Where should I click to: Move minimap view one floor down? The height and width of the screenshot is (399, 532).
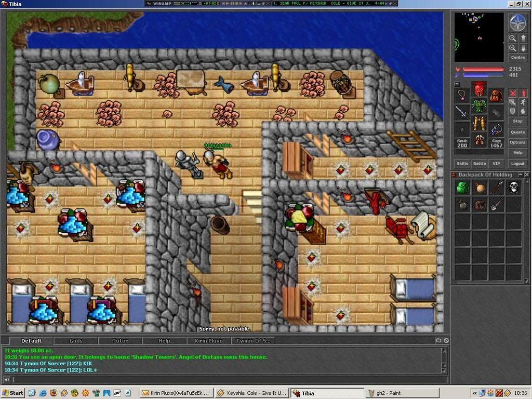point(523,48)
